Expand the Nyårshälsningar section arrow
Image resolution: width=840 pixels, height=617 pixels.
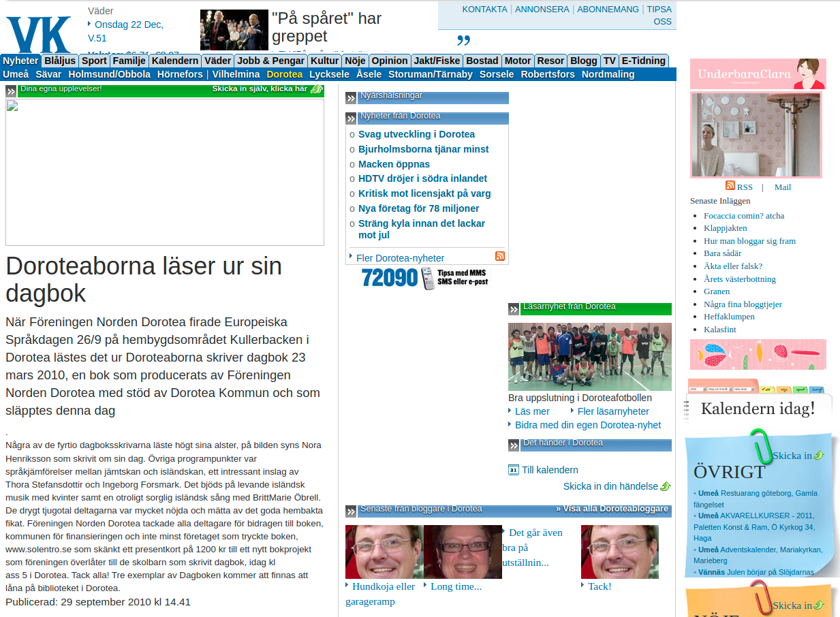(x=351, y=97)
